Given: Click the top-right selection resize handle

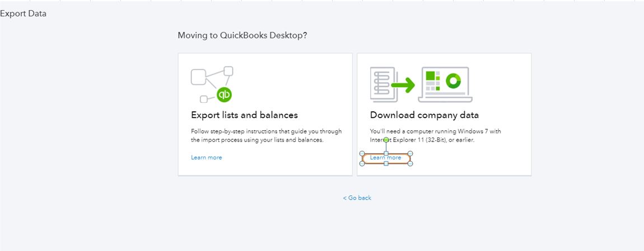Looking at the screenshot, I should click(x=410, y=153).
